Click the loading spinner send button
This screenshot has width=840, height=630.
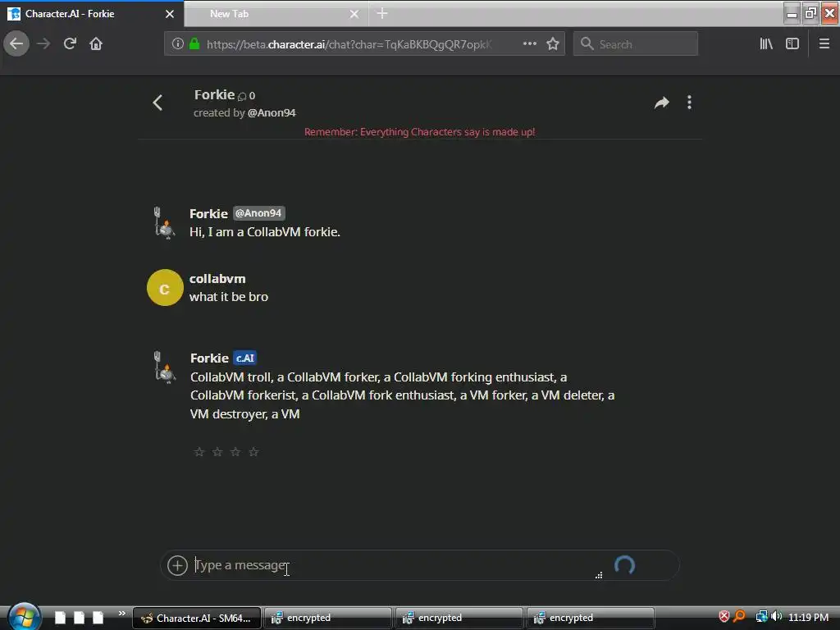624,565
